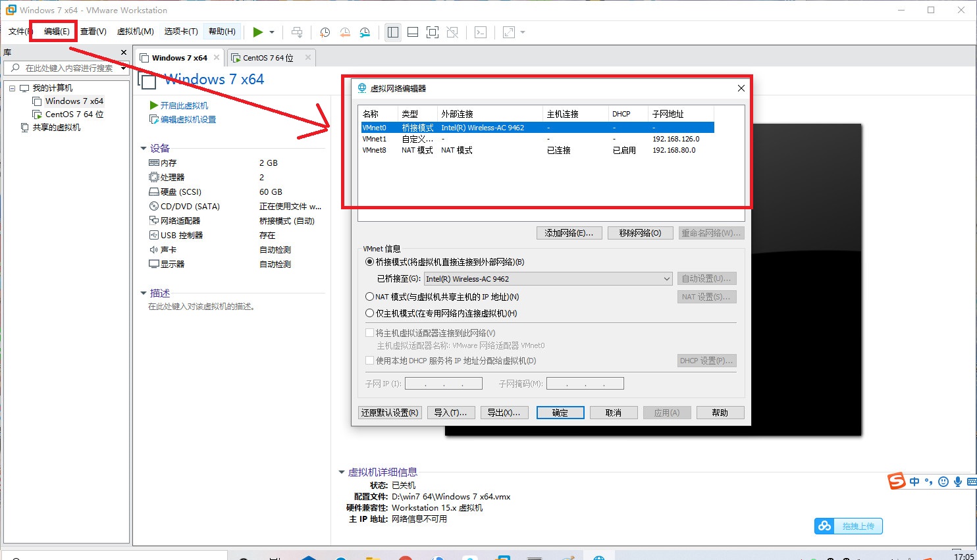The width and height of the screenshot is (977, 560).
Task: Collapse the 虚拟机详细信息 section
Action: [x=342, y=472]
